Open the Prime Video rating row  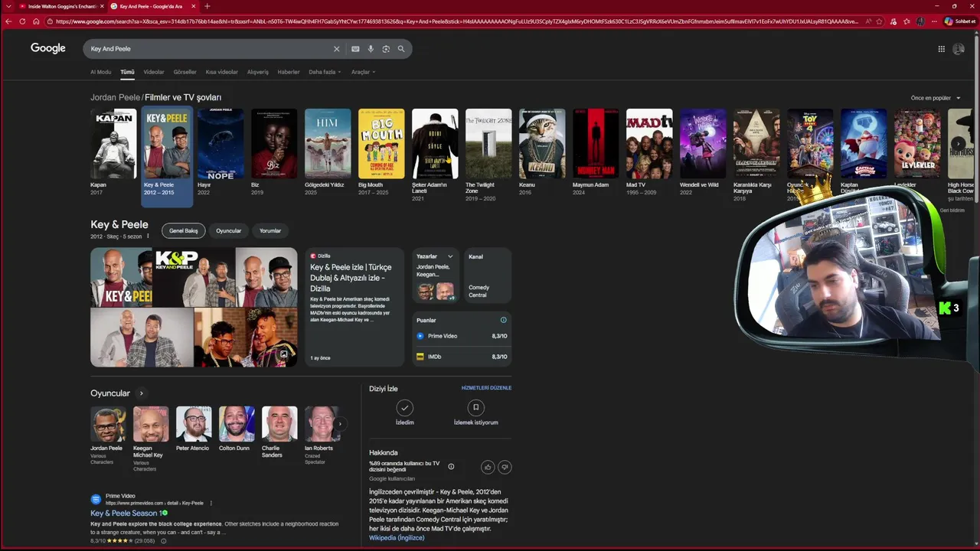(462, 336)
